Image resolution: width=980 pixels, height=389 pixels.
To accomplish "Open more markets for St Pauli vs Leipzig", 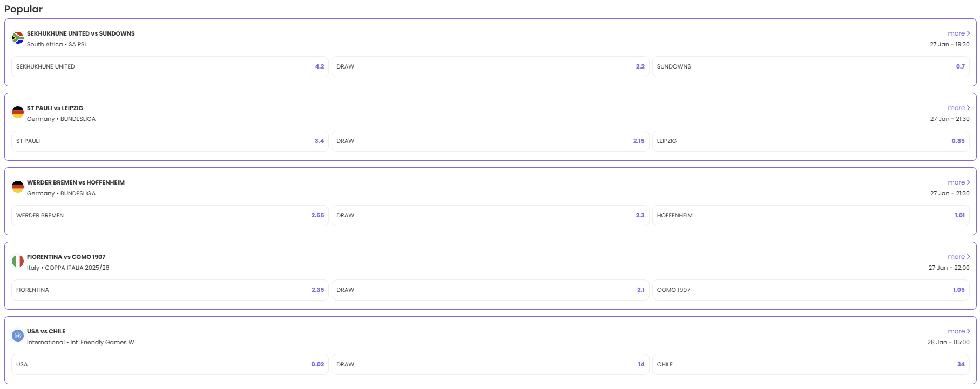I will 958,108.
